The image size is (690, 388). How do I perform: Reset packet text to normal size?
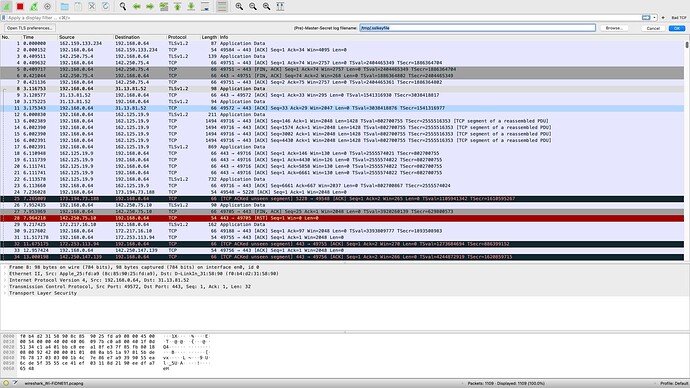[266, 6]
